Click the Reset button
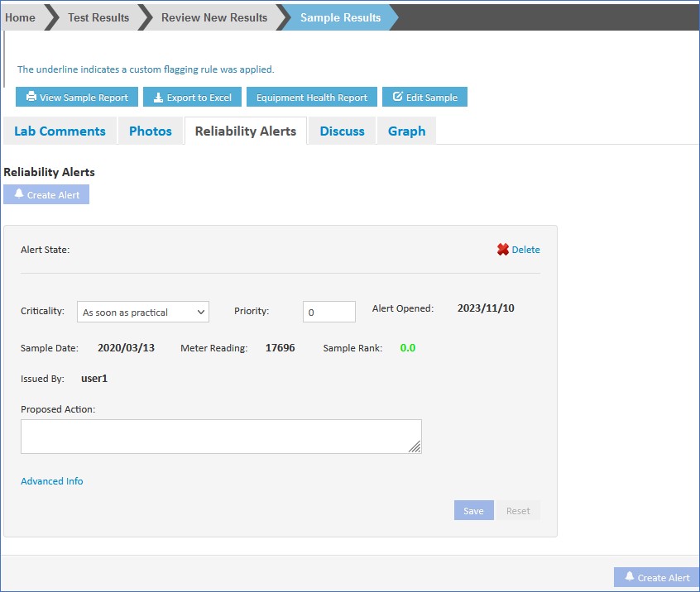Image resolution: width=700 pixels, height=592 pixels. (x=518, y=510)
